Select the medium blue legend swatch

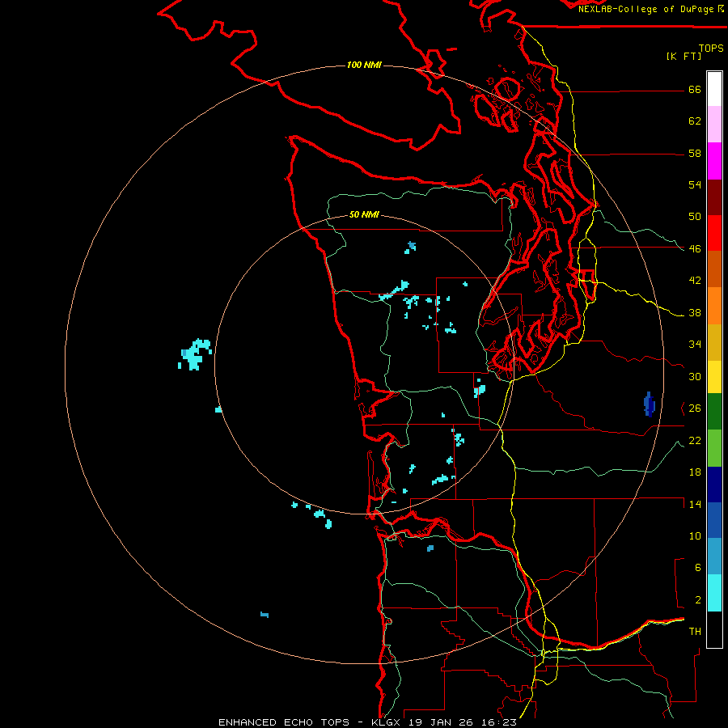pos(714,520)
